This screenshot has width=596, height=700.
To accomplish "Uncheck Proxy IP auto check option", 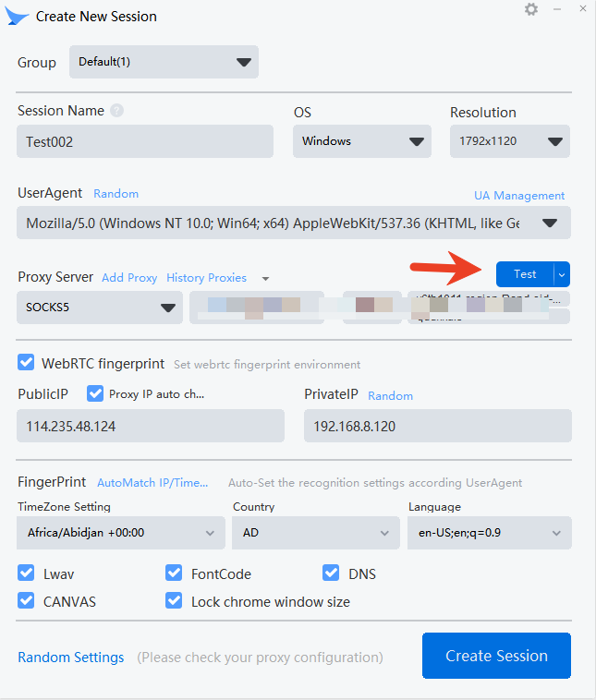I will click(95, 393).
